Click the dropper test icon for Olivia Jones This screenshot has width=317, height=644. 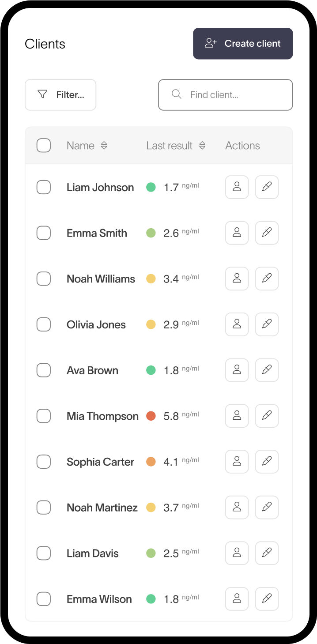pos(267,324)
